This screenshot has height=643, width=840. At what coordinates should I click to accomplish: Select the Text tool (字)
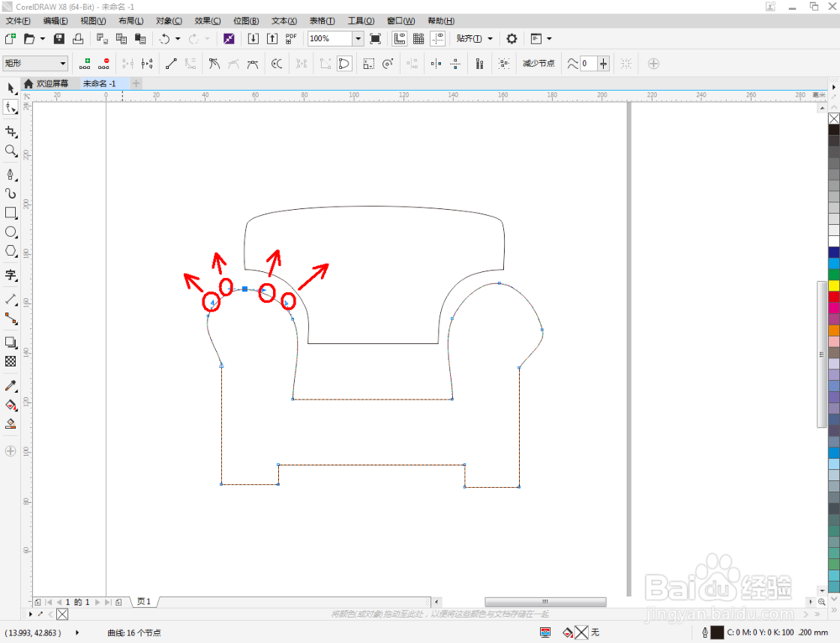click(10, 275)
